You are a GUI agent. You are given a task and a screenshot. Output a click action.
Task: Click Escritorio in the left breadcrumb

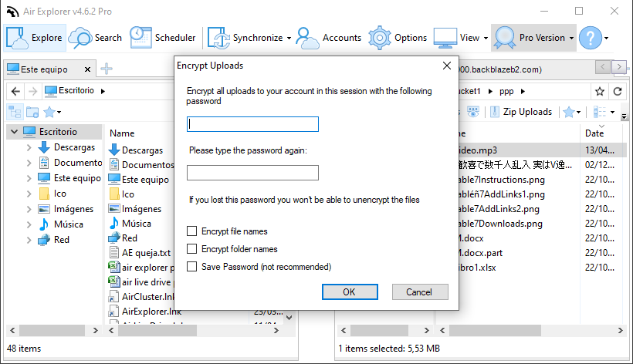[76, 91]
